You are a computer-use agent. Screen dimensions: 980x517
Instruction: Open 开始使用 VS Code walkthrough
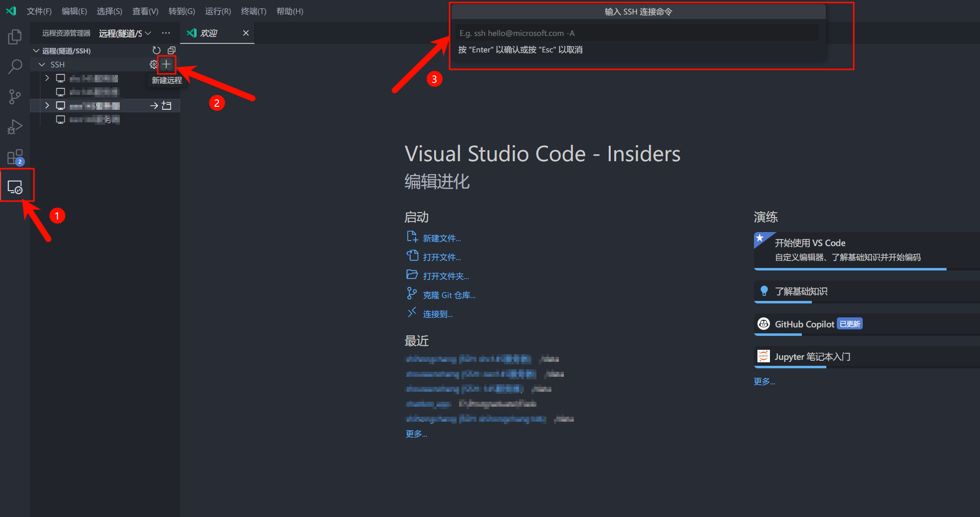click(867, 251)
